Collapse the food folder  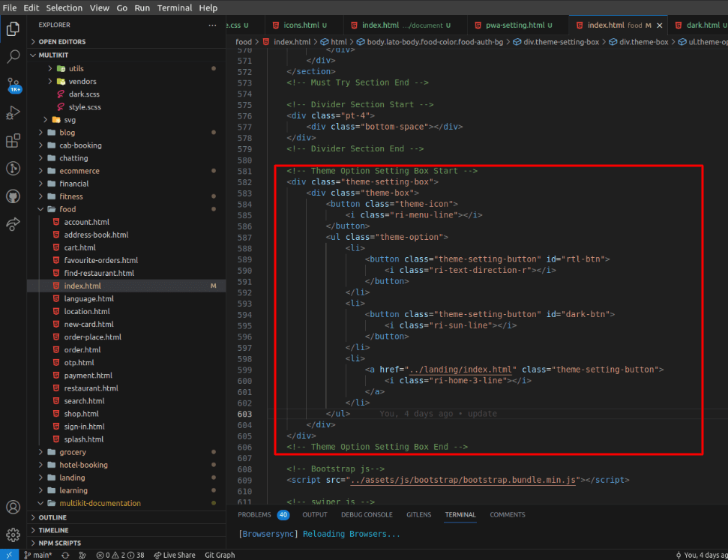[x=67, y=209]
